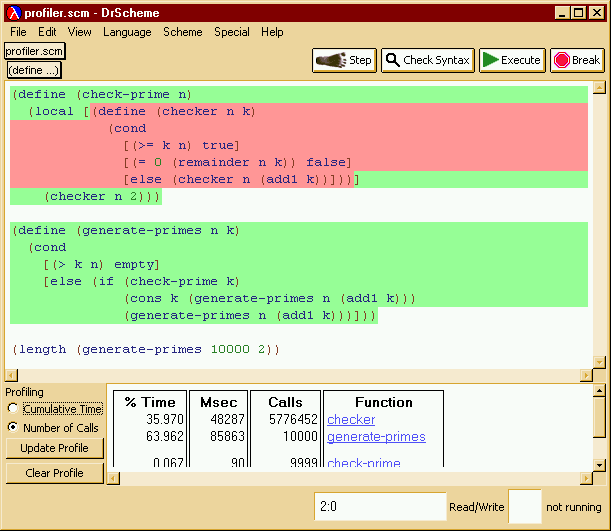Click the empty status box beside Read/Write
Viewport: 611px width, 531px height.
point(525,506)
